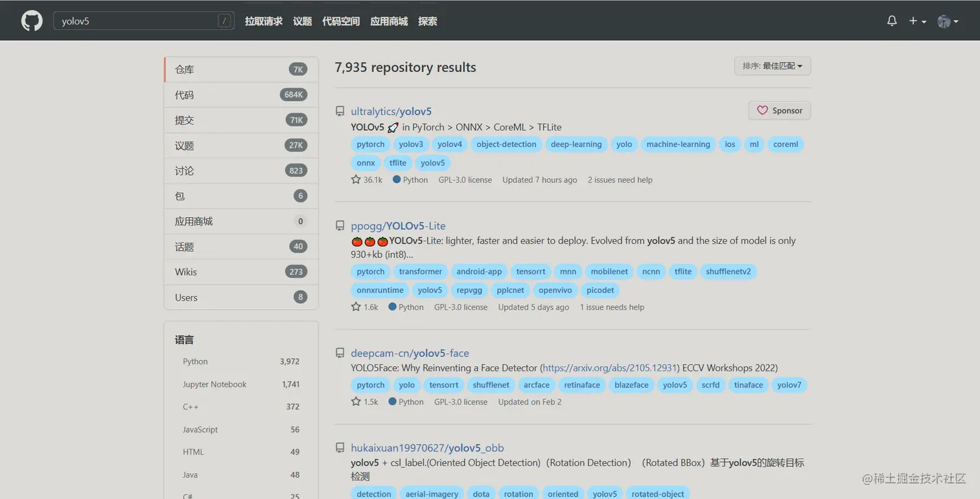Click repo icon beside hukaixuan19970627/yolov5_obb
The width and height of the screenshot is (980, 499).
pyautogui.click(x=340, y=448)
